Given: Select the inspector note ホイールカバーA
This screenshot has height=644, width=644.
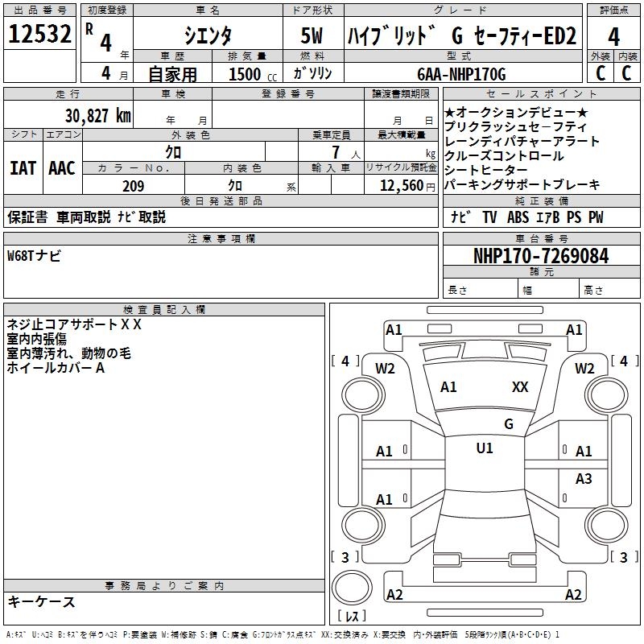Looking at the screenshot, I should pyautogui.click(x=56, y=368).
